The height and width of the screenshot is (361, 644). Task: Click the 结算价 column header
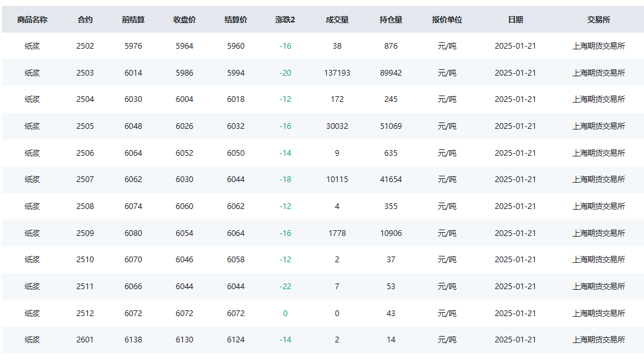click(236, 20)
